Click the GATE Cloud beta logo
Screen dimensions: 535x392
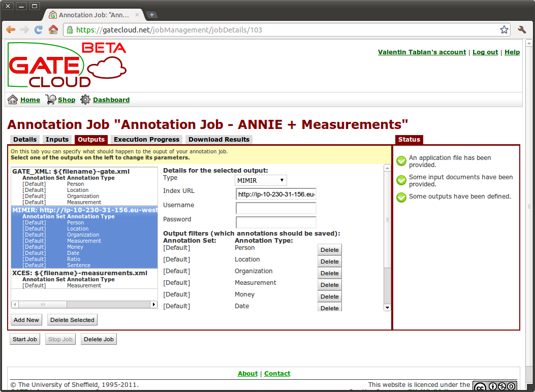pyautogui.click(x=67, y=65)
